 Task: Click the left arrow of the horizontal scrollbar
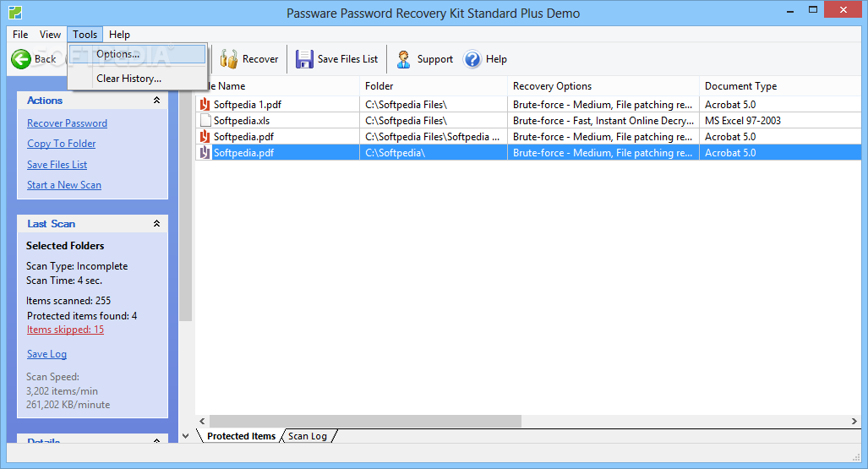pos(202,422)
